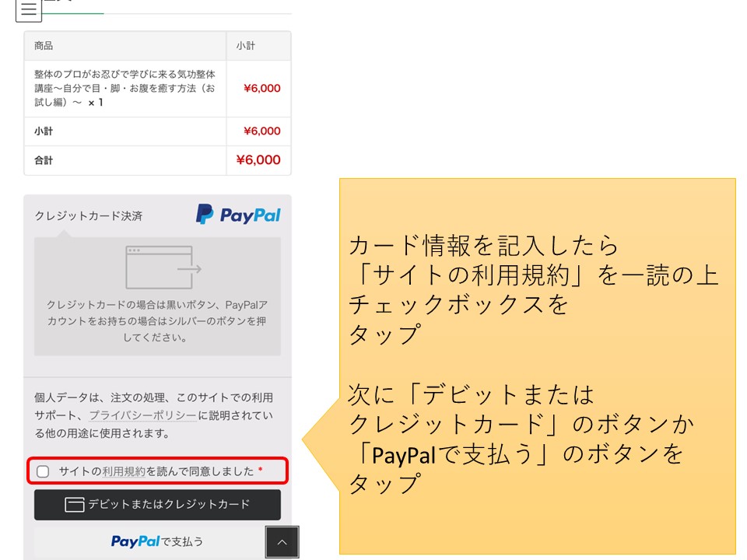Select the クレジットカード決済 payment label
This screenshot has width=747, height=560.
tap(89, 215)
